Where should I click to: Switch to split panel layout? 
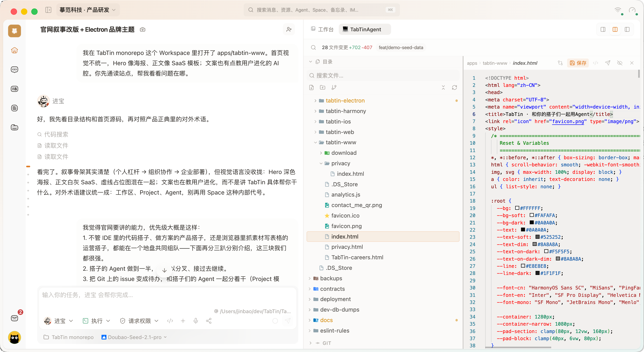(x=615, y=29)
